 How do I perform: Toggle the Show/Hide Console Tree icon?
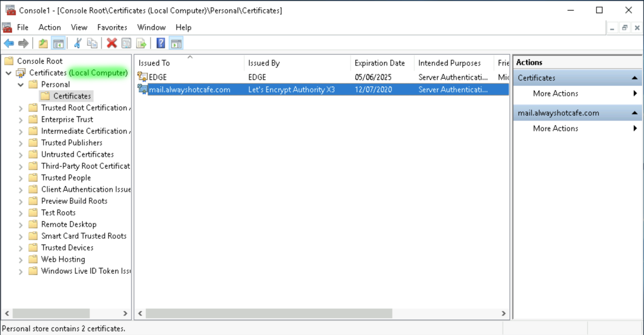(58, 43)
